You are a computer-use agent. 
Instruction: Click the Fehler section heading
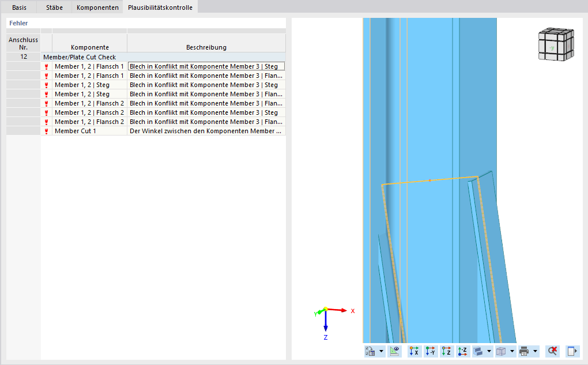coord(18,23)
